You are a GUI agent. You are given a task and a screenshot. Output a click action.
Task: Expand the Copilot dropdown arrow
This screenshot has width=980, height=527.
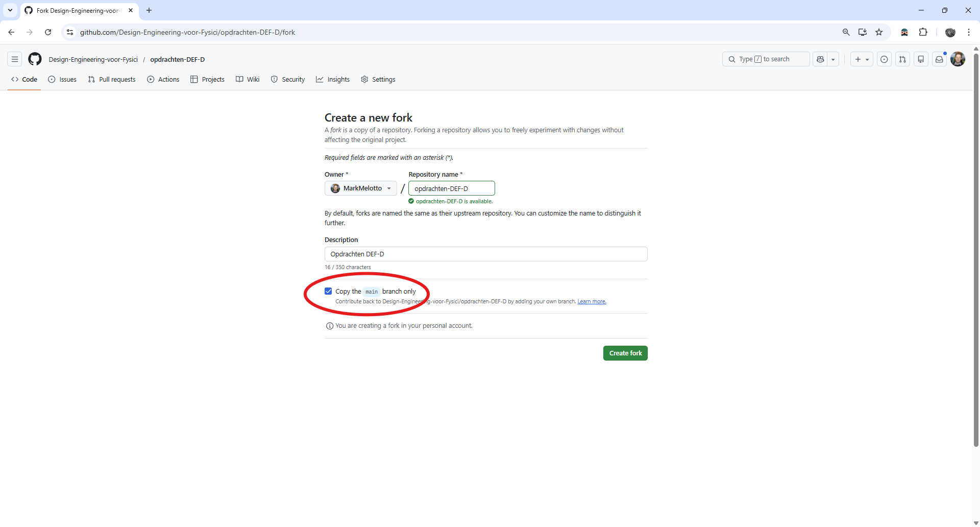pyautogui.click(x=833, y=59)
